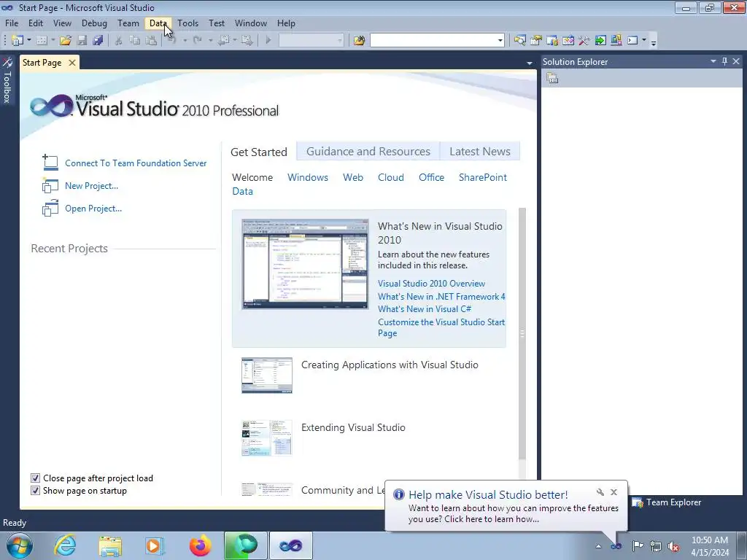Viewport: 747px width, 560px height.
Task: Select the Cloud category link
Action: (391, 177)
